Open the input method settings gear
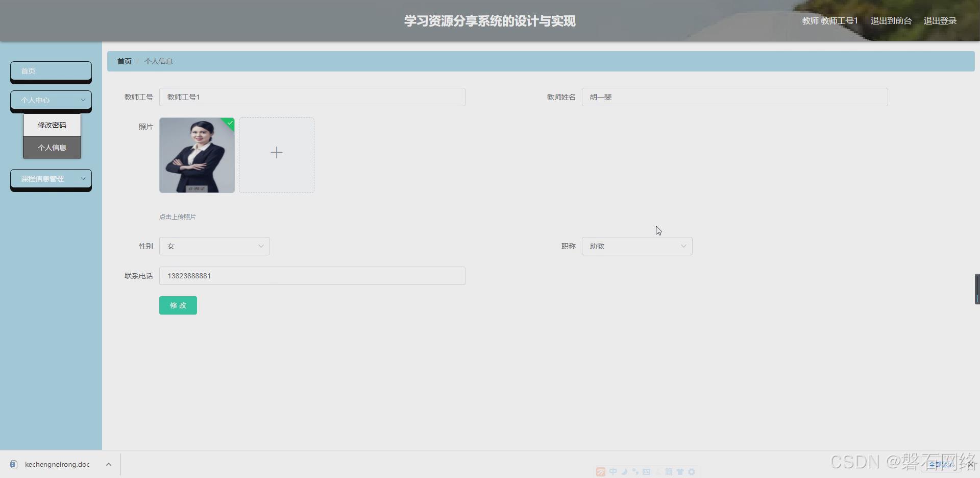The image size is (980, 478). 692,472
